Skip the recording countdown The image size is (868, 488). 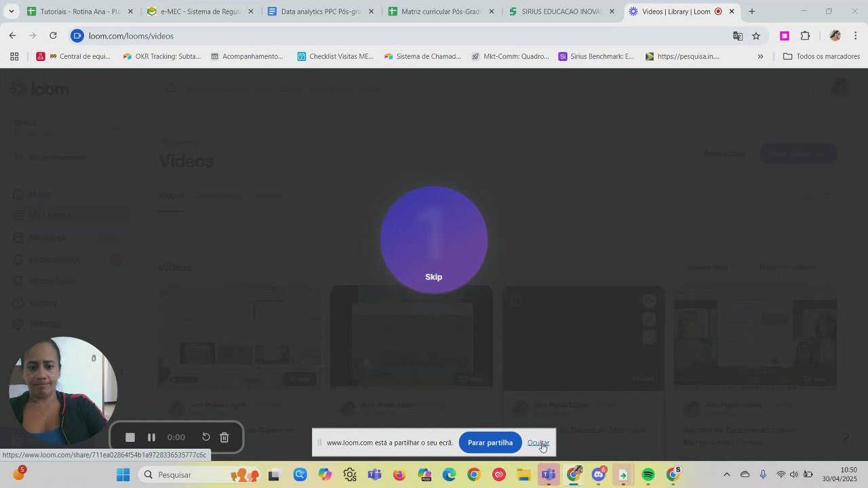tap(433, 277)
